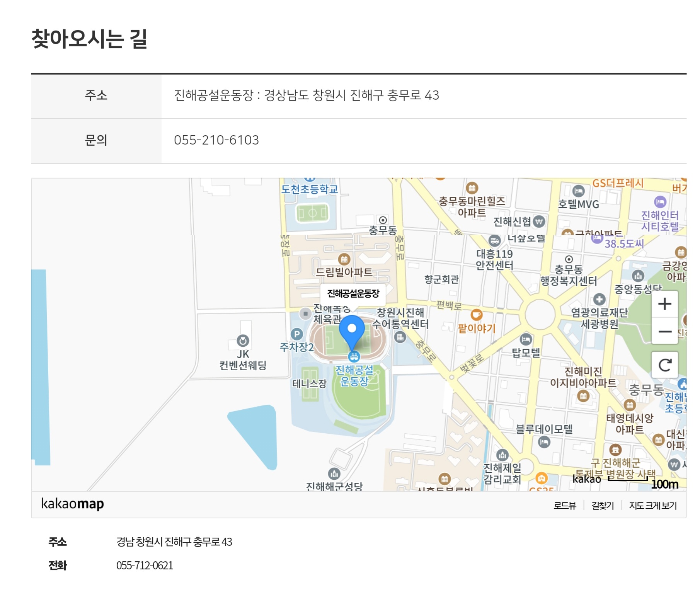Screen dimensions: 700x591
Task: Click the 벚꽃로 road label
Action: coord(472,364)
